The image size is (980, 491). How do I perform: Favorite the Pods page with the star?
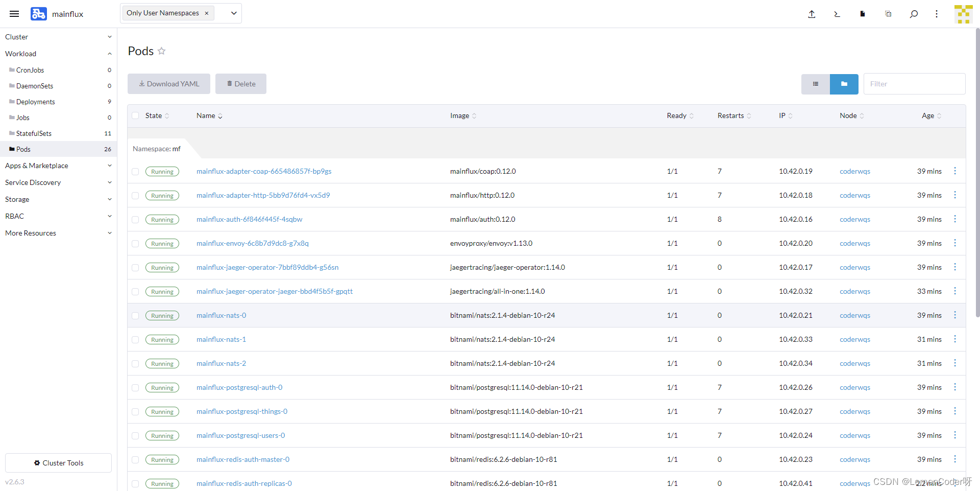point(161,51)
